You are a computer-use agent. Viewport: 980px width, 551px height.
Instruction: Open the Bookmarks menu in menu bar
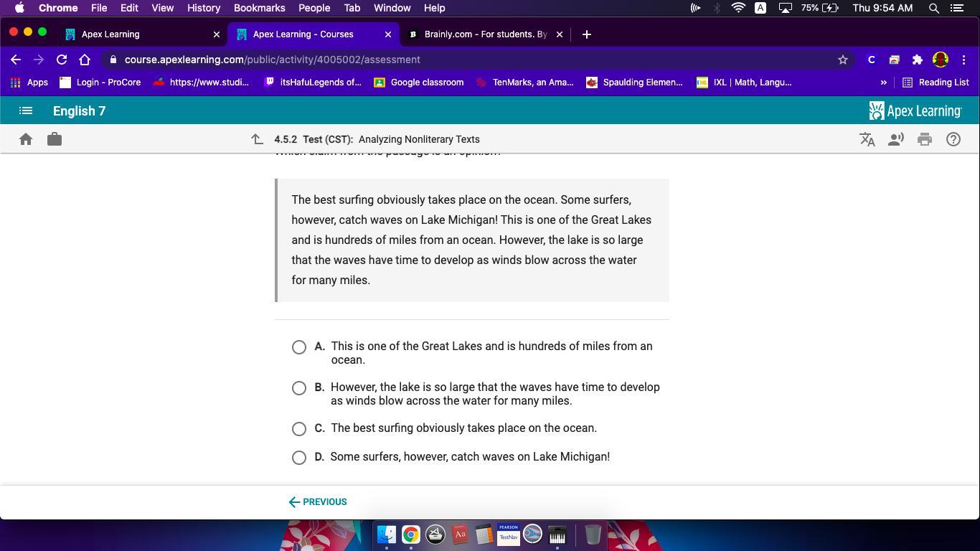[260, 8]
